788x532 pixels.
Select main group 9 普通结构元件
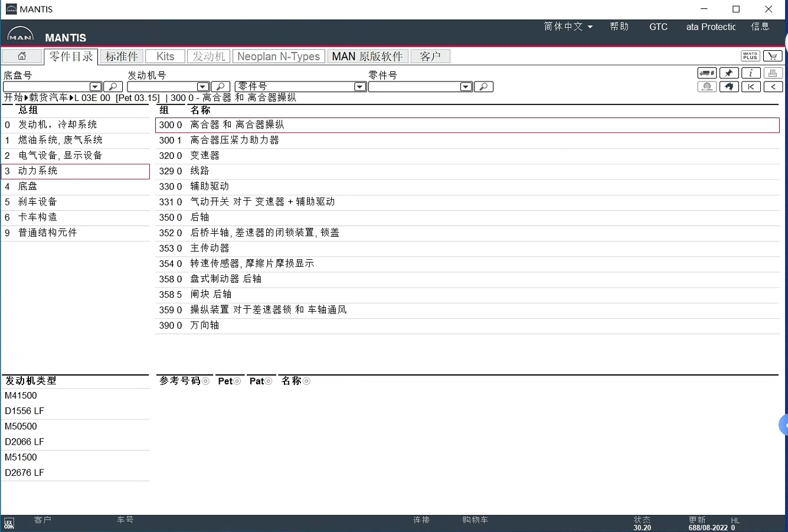(76, 233)
